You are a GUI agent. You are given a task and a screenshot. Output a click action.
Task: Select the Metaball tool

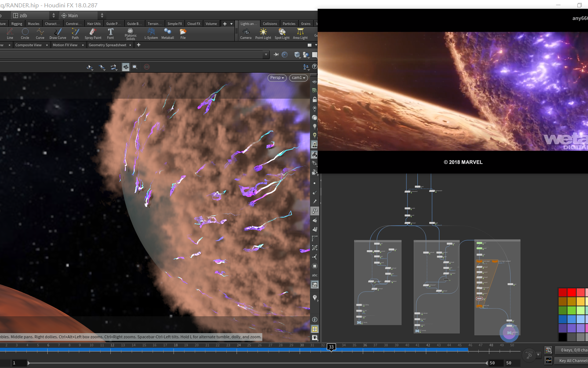pos(168,34)
